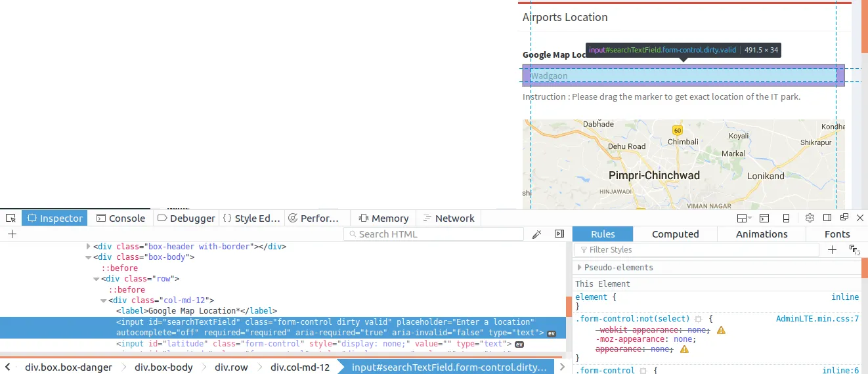The height and width of the screenshot is (374, 868).
Task: Select the Google Map Location label node
Action: click(197, 311)
